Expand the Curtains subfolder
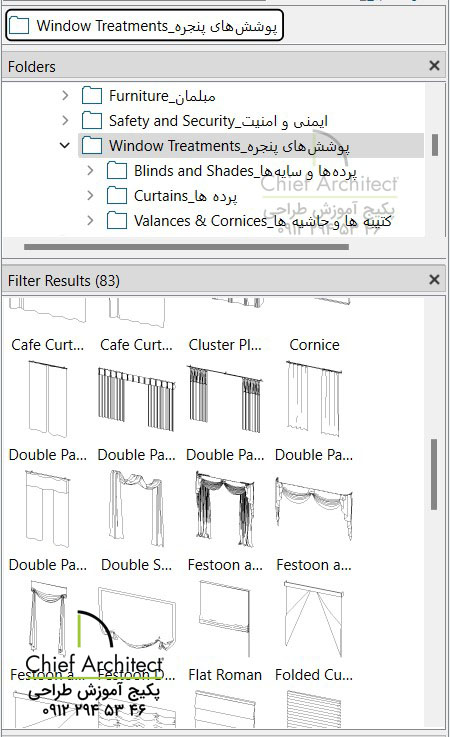 pos(90,196)
